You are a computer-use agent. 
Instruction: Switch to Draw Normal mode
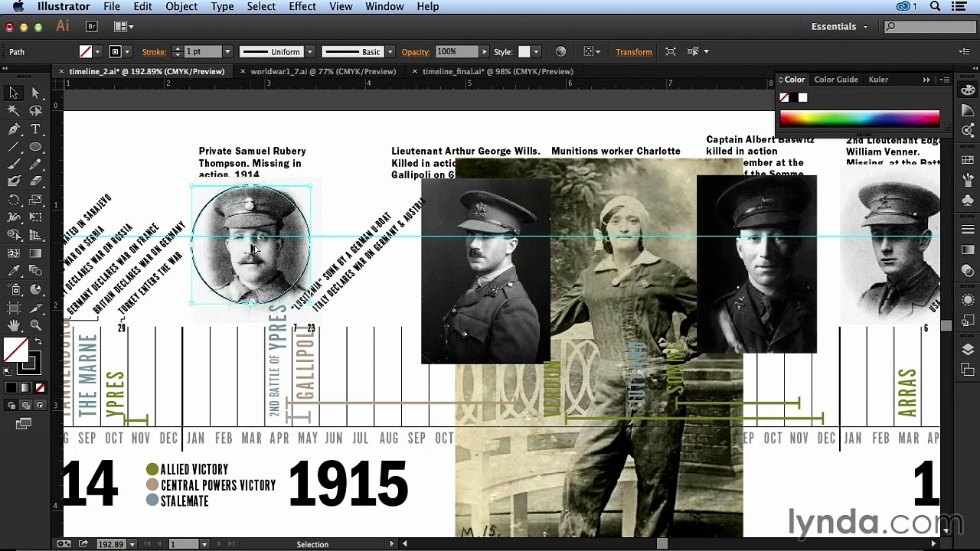point(11,406)
